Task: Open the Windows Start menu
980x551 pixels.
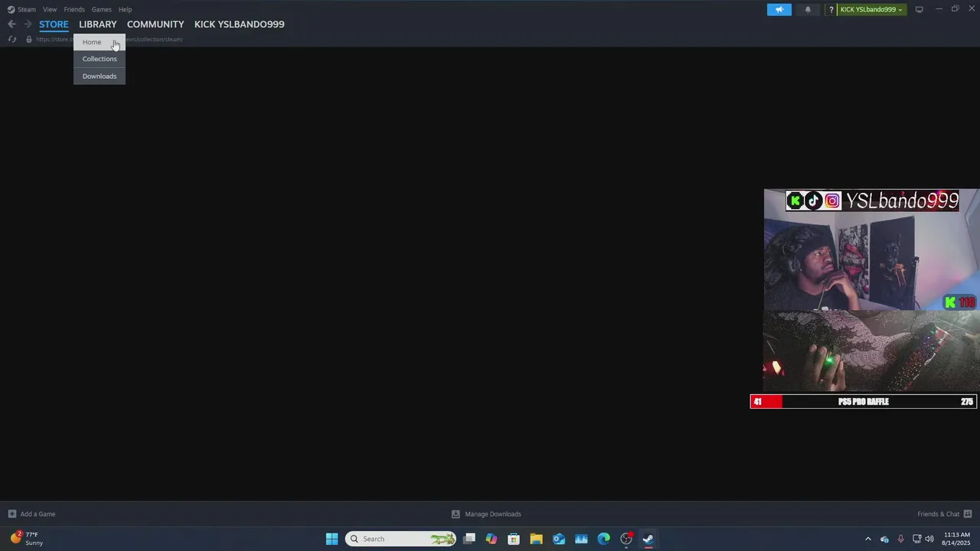Action: tap(332, 539)
